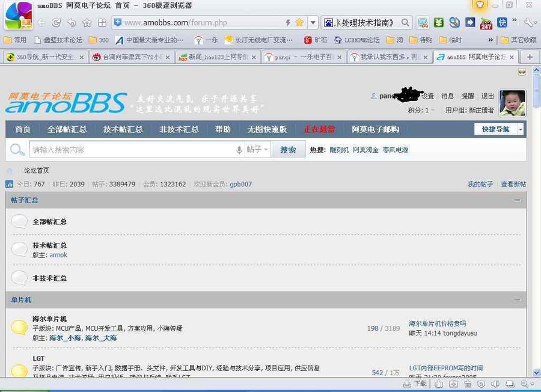
Task: Open the 海尔单片机 forum link
Action: click(x=50, y=319)
